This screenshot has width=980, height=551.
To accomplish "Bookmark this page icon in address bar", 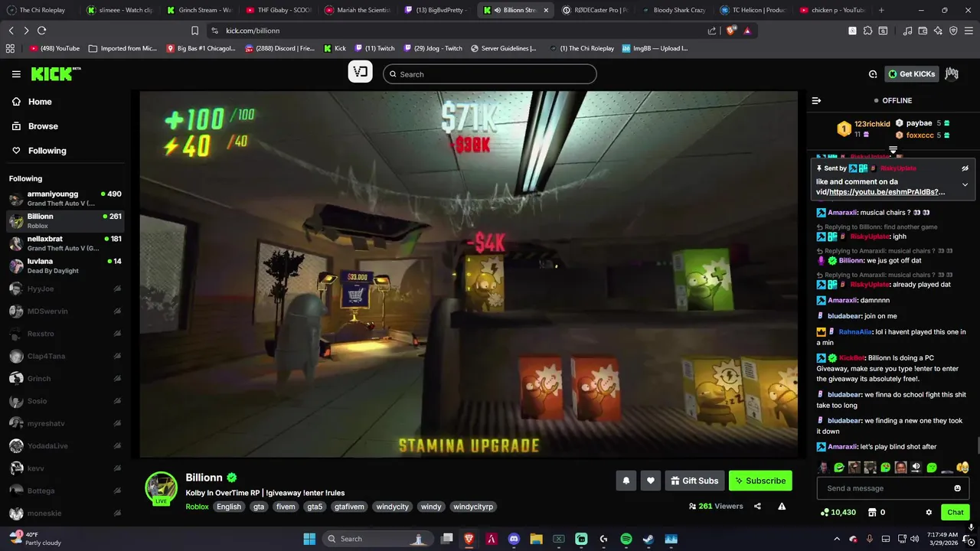I will point(194,31).
